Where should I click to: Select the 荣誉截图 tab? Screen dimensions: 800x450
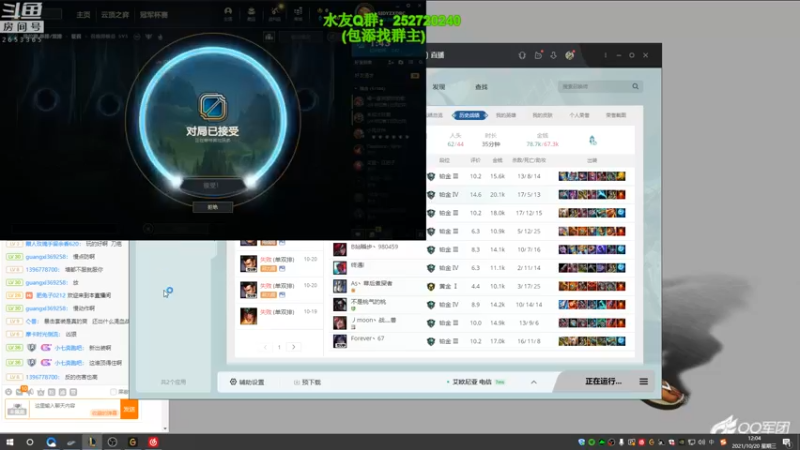pos(616,115)
